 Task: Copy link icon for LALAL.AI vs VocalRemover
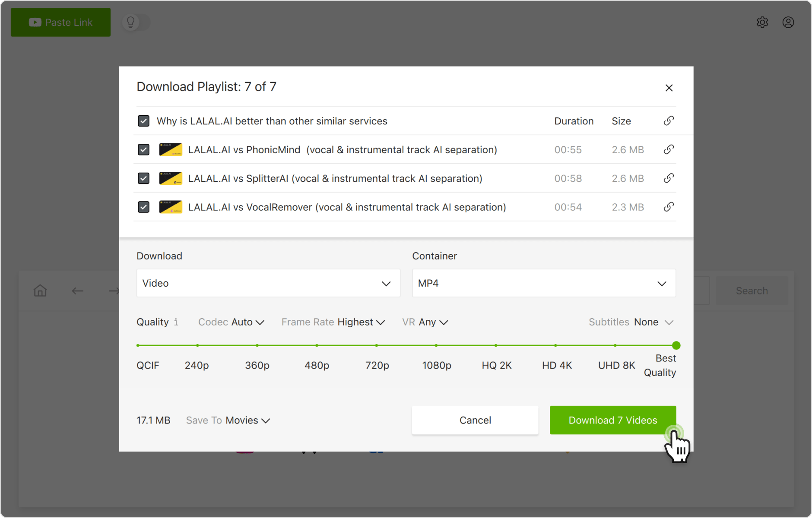pyautogui.click(x=669, y=207)
